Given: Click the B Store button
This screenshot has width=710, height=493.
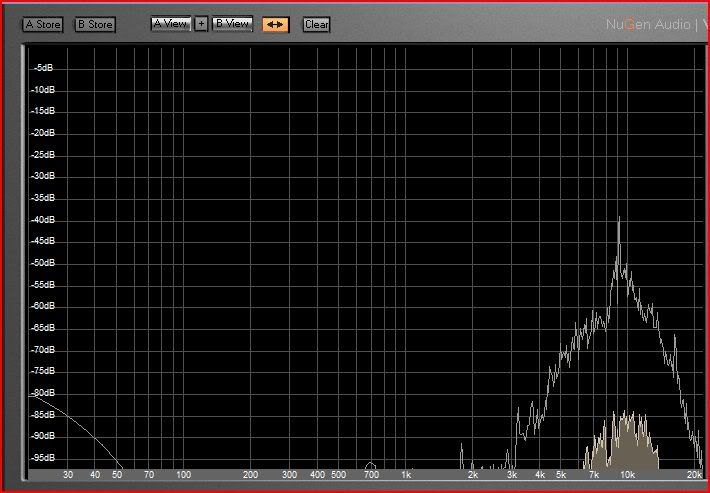Looking at the screenshot, I should [95, 24].
